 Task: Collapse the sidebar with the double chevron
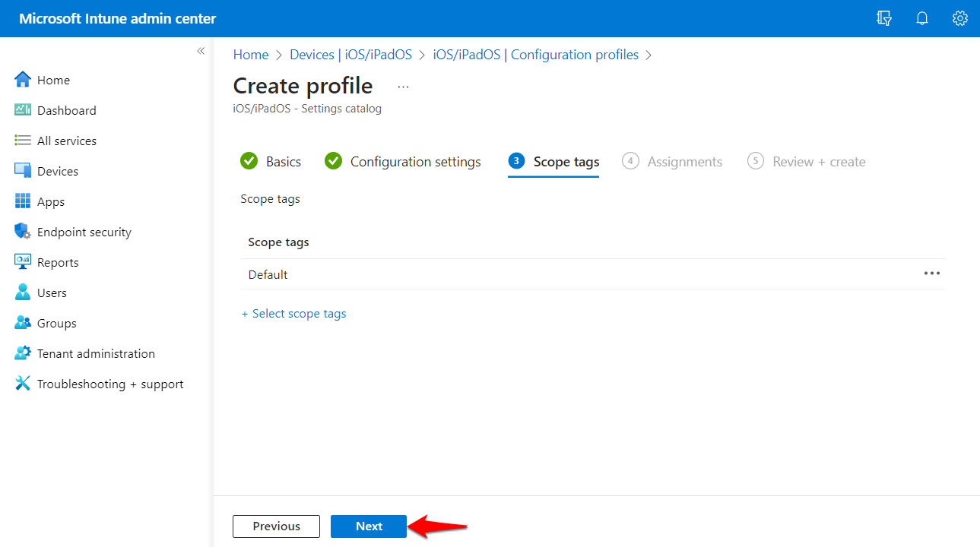pyautogui.click(x=201, y=51)
